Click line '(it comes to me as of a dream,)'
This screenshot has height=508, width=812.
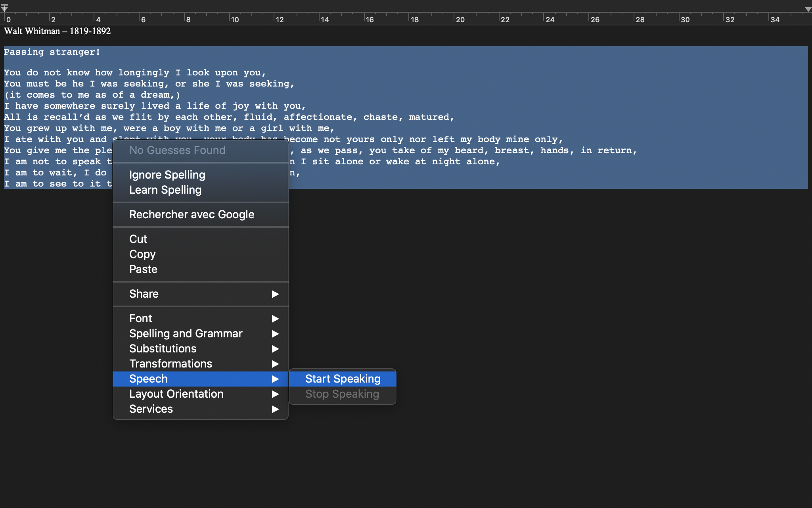tap(92, 95)
